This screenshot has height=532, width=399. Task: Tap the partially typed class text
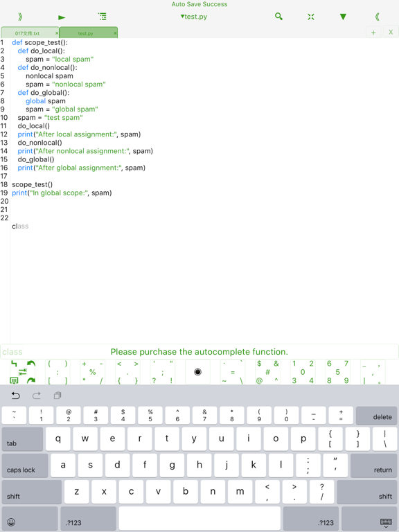(20, 227)
